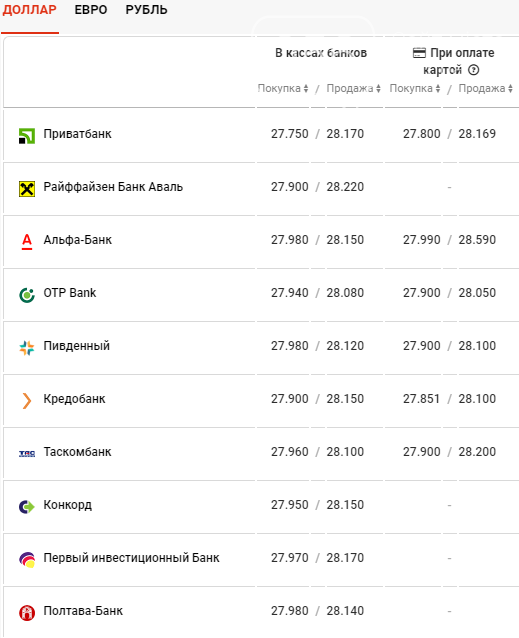Click the Полтава-Банк red logo icon
519x638 pixels.
click(x=27, y=612)
